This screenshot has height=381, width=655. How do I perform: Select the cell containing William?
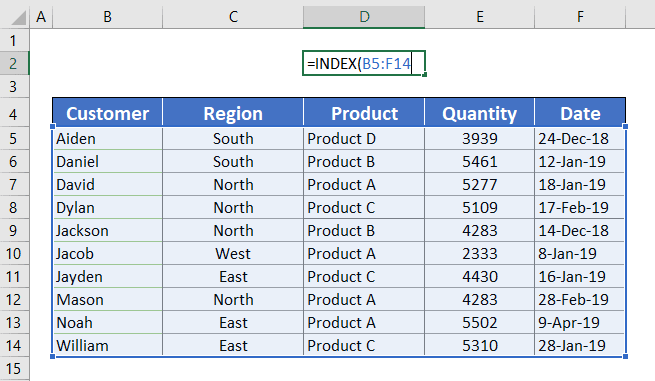click(x=107, y=345)
